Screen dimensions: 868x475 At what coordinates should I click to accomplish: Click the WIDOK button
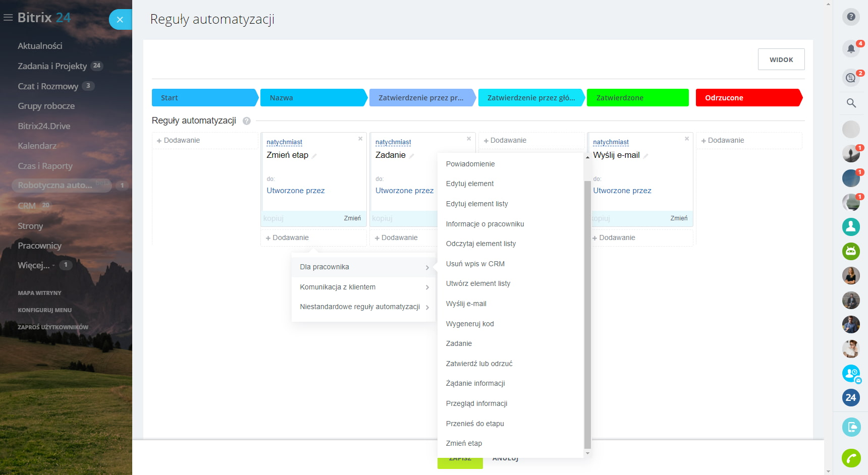(x=781, y=60)
